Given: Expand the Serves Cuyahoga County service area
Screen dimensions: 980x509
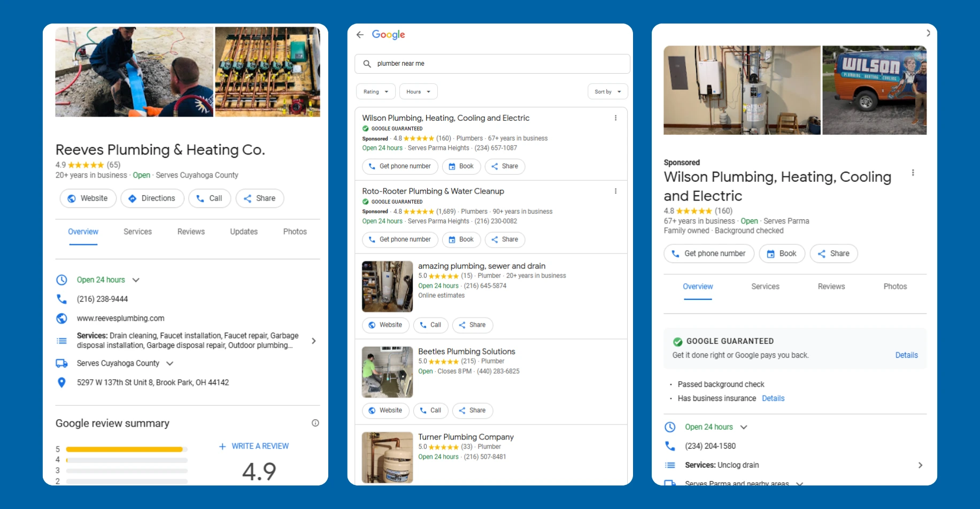Looking at the screenshot, I should click(170, 363).
